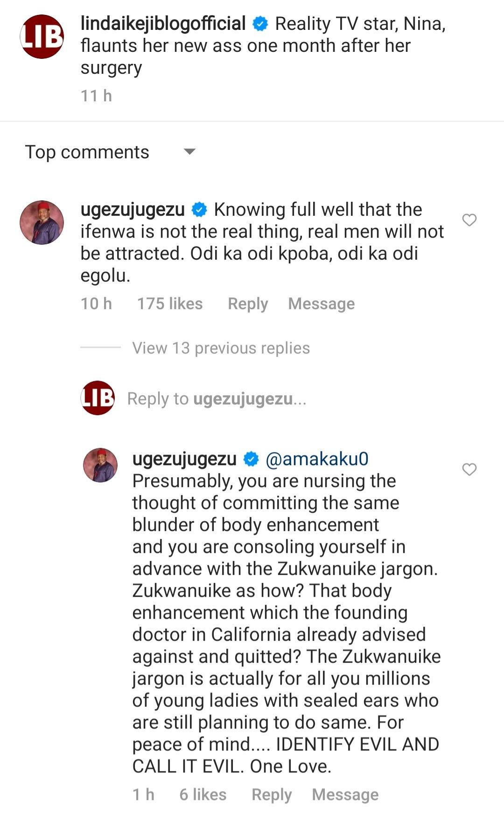This screenshot has height=813, width=504.
Task: Reply to the 6-likes comment
Action: 271,794
